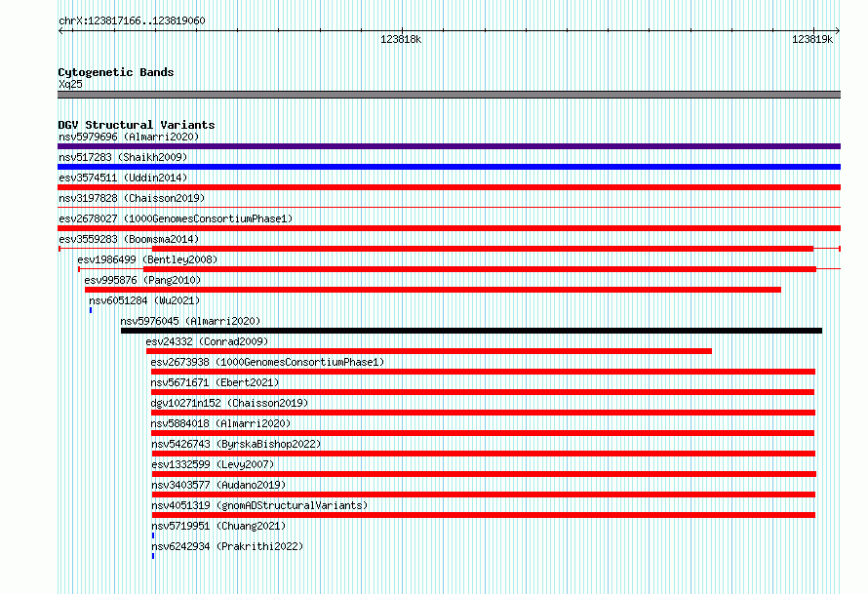
Task: Click the 123819k ruler tick label
Action: coord(812,39)
